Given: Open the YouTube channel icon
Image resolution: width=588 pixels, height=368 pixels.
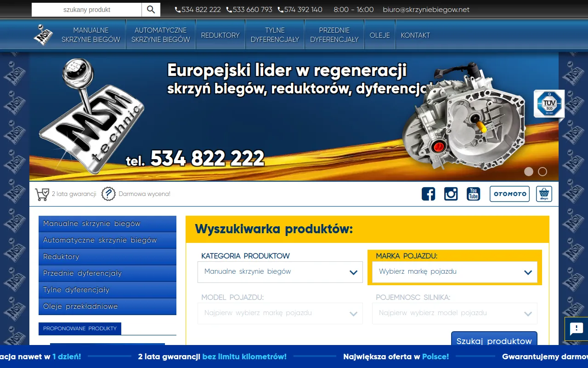Looking at the screenshot, I should pyautogui.click(x=474, y=194).
